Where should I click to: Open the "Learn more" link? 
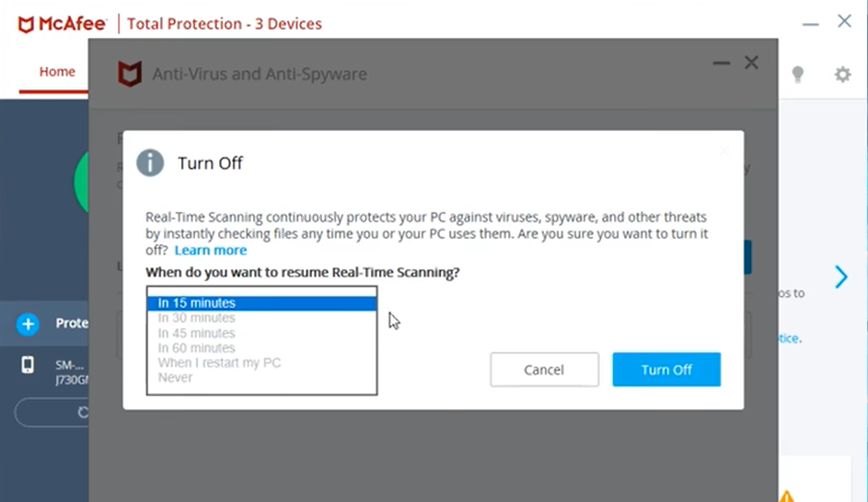(211, 251)
